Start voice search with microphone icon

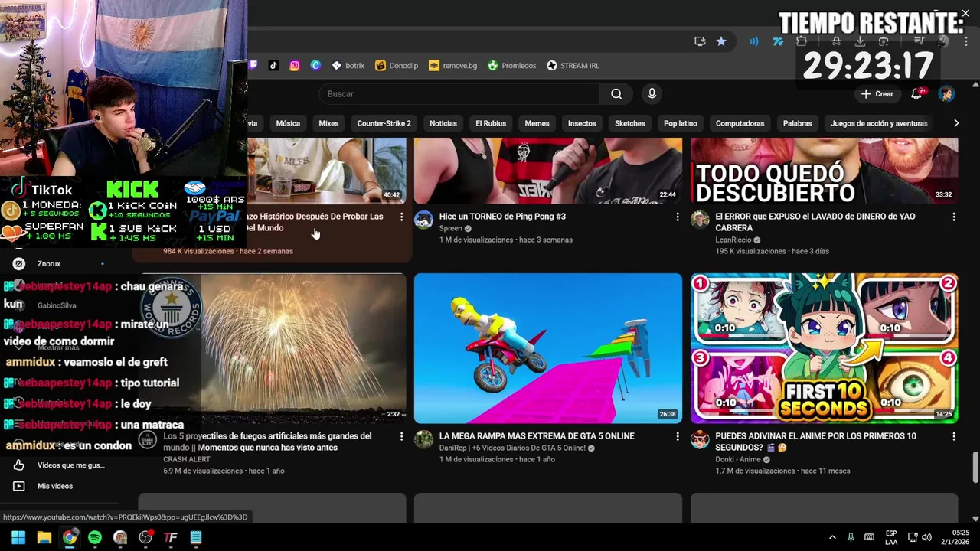[x=652, y=93]
